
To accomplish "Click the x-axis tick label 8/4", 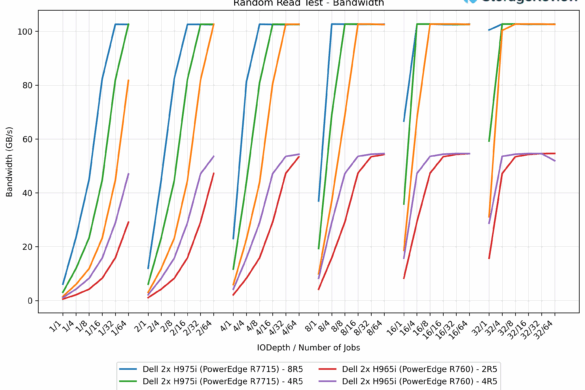I will coord(325,325).
